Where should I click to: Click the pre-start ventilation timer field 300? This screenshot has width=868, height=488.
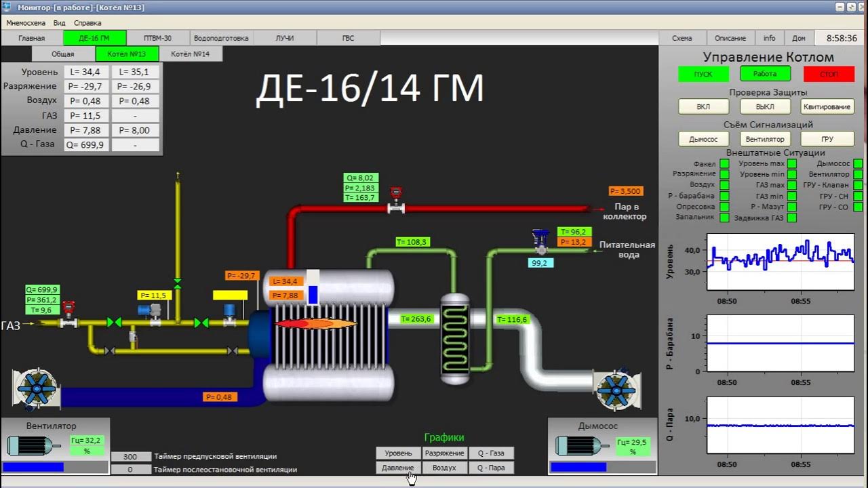click(130, 457)
